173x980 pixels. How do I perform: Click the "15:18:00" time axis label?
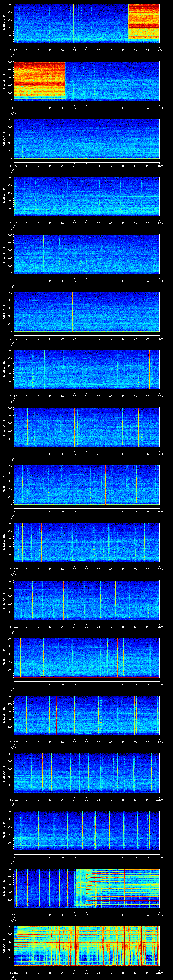(13, 627)
